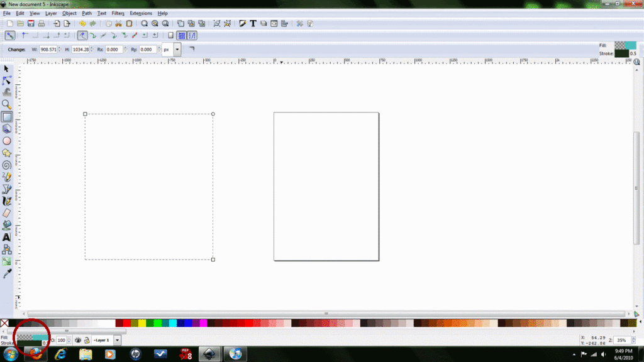Click the opacity O field
The width and height of the screenshot is (644, 362).
61,340
